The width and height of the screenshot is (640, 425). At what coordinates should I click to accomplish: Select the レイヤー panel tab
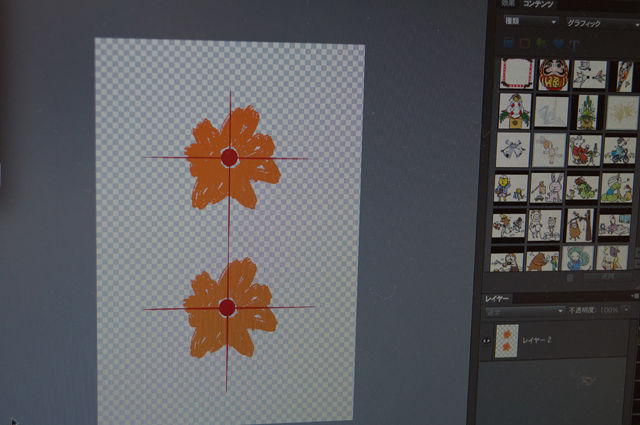(x=499, y=298)
